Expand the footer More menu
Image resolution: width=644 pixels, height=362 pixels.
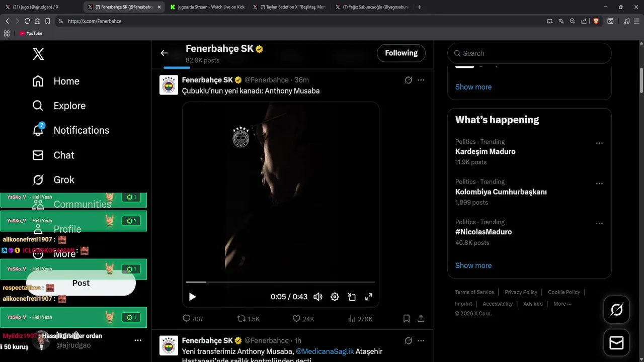[562, 304]
